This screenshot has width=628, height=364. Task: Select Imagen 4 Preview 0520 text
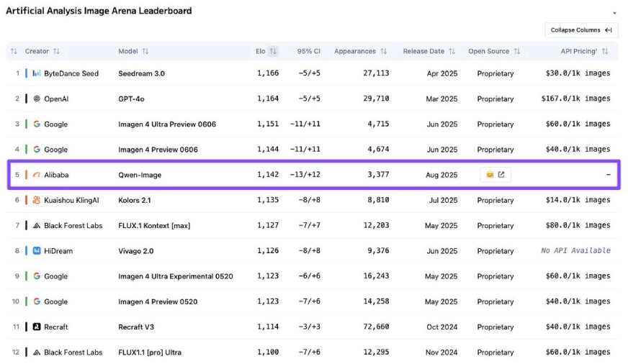pyautogui.click(x=158, y=301)
